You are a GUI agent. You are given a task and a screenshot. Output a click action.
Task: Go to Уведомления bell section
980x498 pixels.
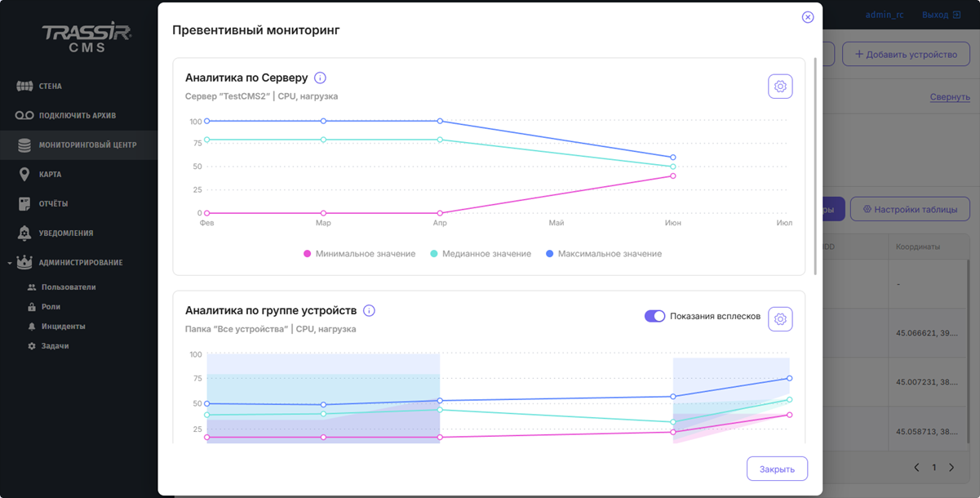pyautogui.click(x=65, y=233)
